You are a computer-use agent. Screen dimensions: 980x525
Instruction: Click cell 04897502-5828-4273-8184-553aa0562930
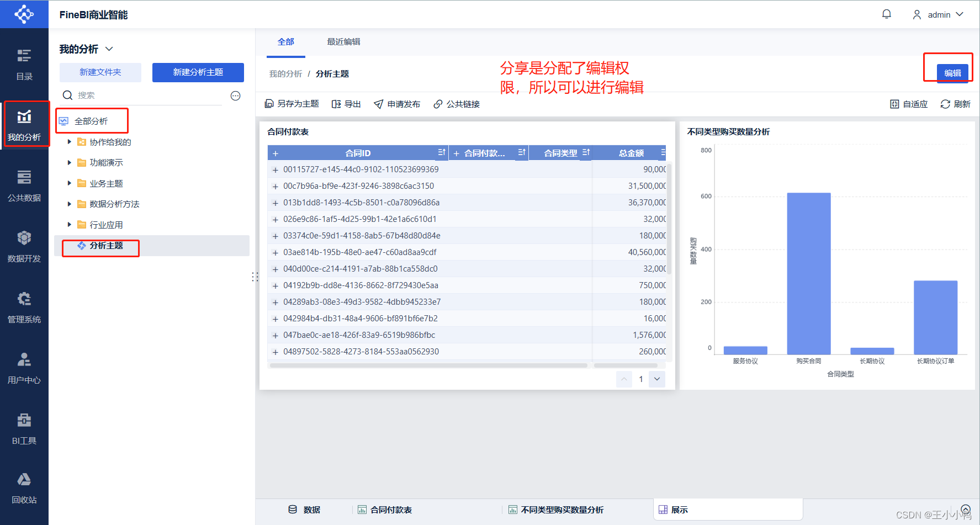[361, 352]
